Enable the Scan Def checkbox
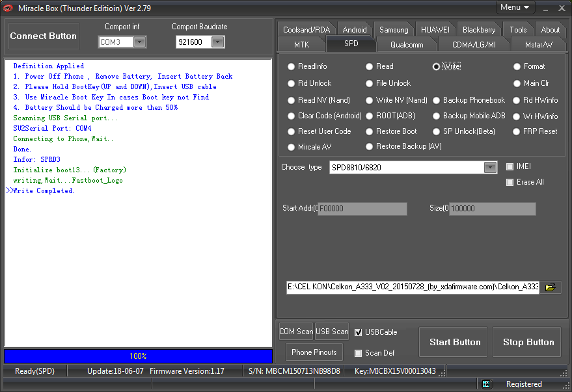The height and width of the screenshot is (392, 572). [x=358, y=353]
